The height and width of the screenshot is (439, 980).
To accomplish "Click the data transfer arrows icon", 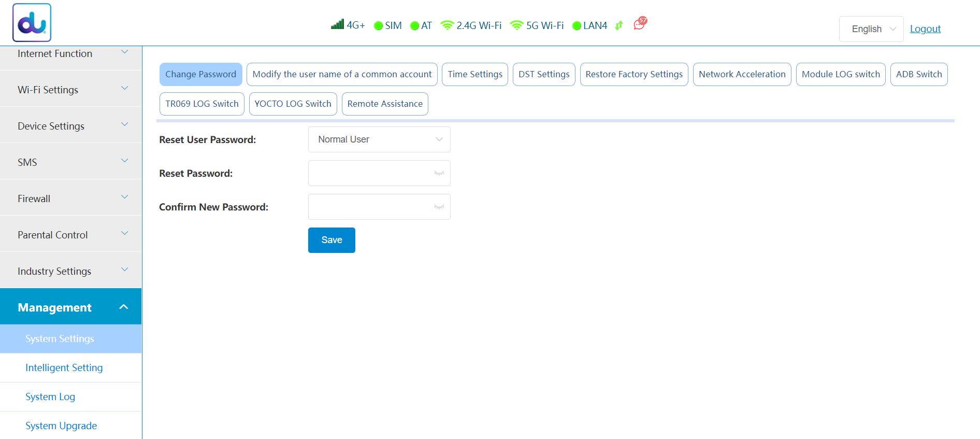I will pos(618,25).
